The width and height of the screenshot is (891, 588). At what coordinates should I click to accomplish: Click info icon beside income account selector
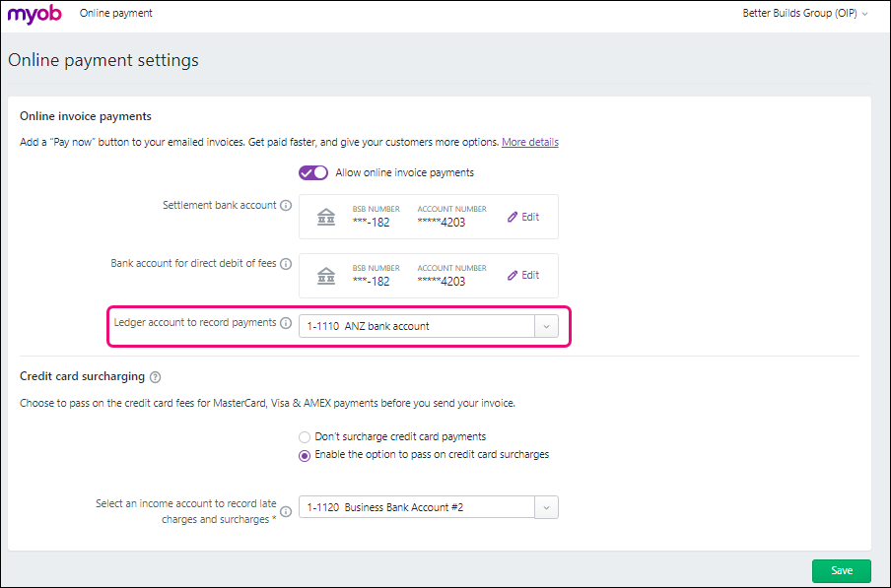(x=286, y=511)
